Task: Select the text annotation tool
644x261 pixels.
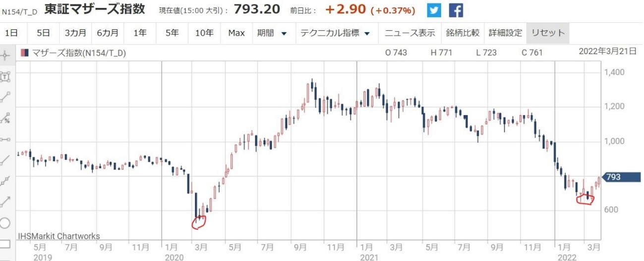Action: (x=6, y=76)
